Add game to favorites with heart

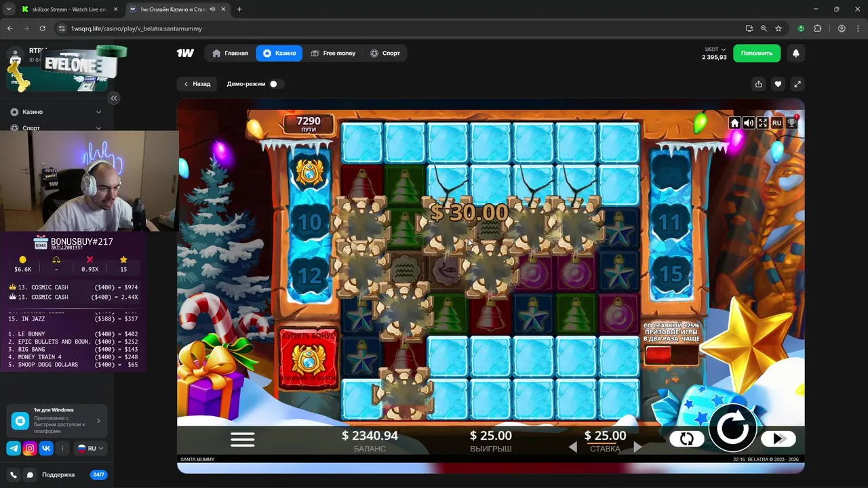(x=778, y=84)
